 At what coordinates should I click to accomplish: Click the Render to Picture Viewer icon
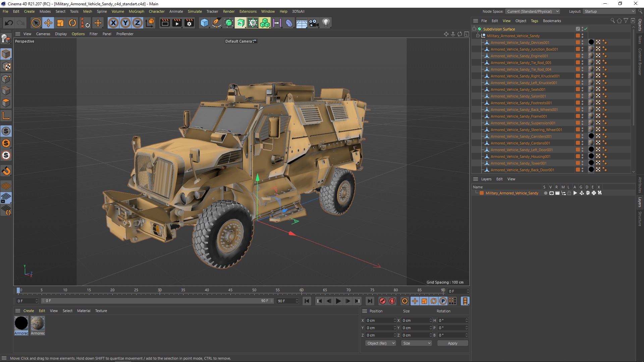click(177, 23)
